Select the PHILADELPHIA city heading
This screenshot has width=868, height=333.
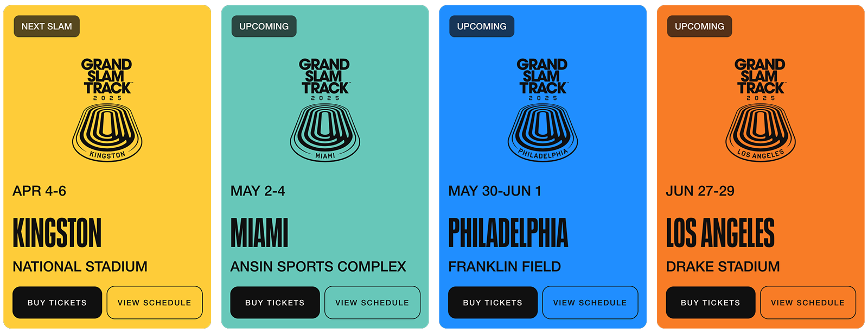point(508,233)
